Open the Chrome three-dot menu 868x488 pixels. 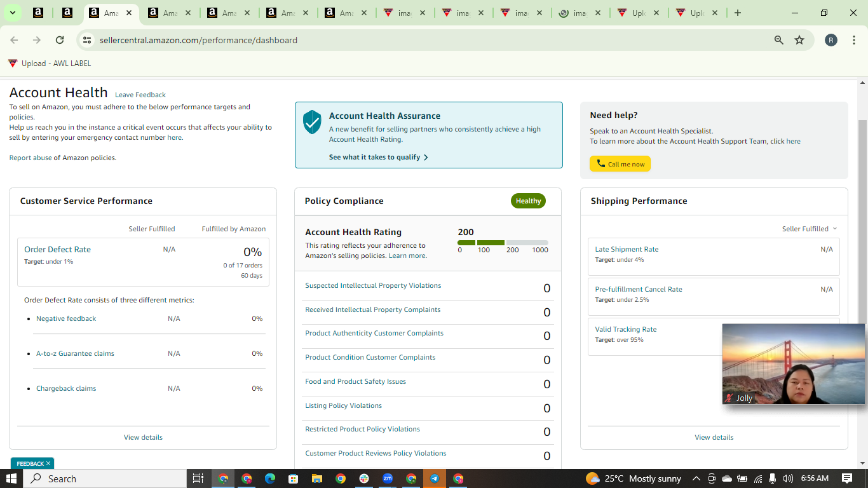[x=854, y=40]
